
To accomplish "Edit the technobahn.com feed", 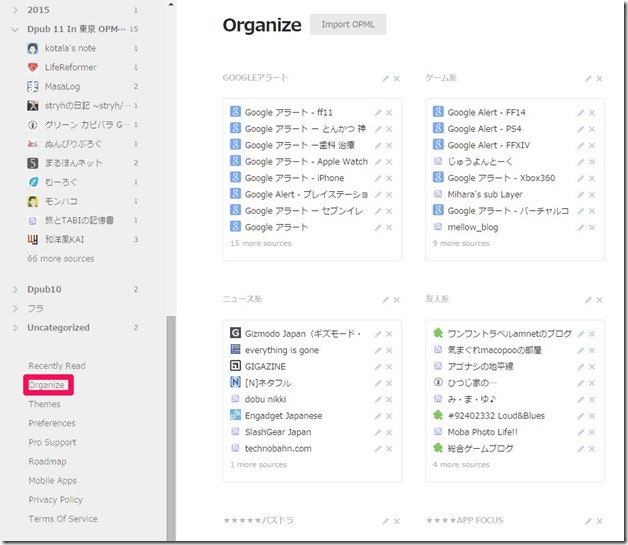I will click(x=378, y=449).
